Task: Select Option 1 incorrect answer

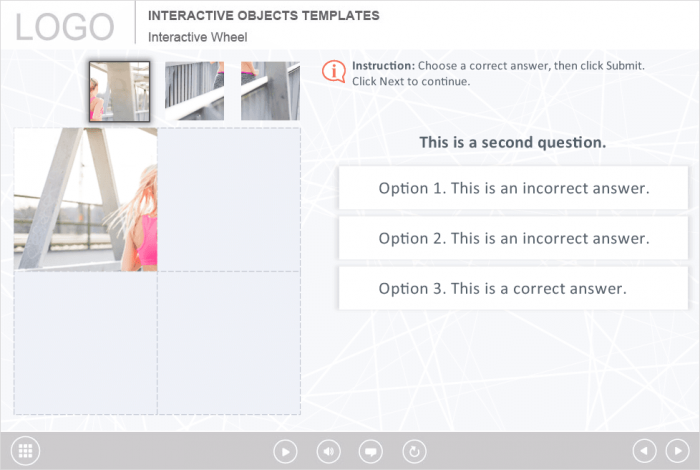Action: coord(513,188)
